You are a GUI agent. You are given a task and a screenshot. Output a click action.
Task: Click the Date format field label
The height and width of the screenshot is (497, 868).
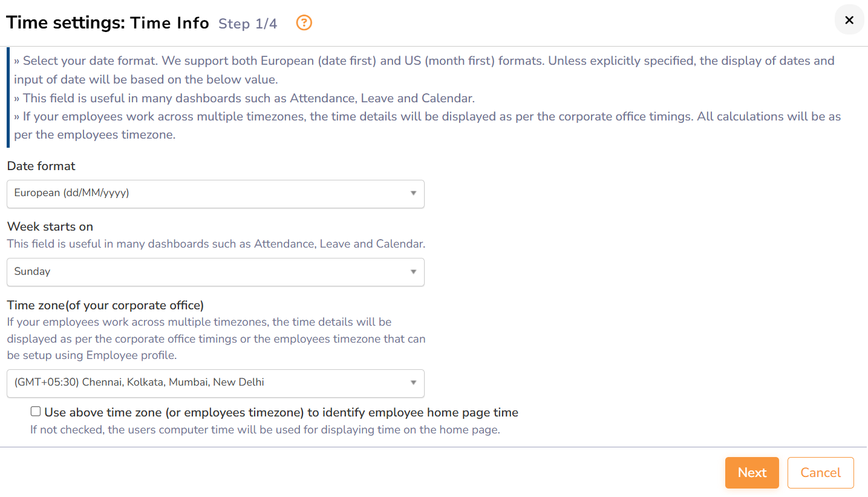[41, 166]
